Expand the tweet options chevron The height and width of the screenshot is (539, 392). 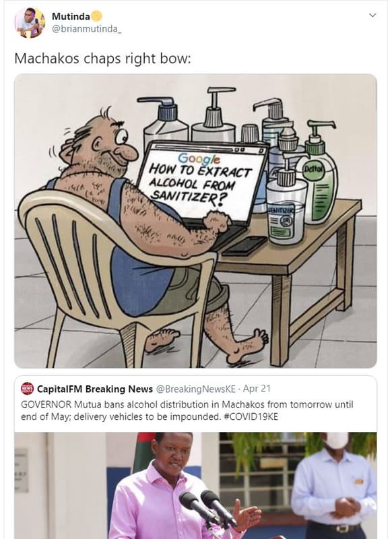pos(372,15)
